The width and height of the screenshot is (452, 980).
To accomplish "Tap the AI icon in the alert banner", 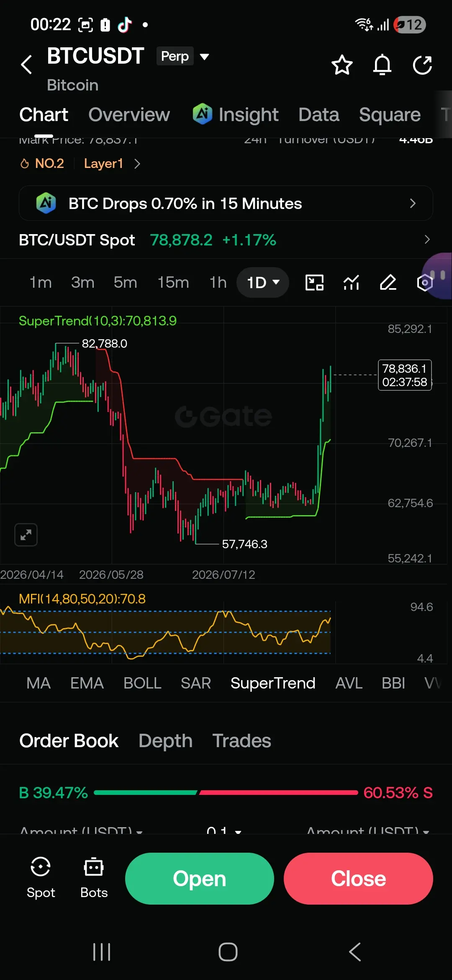I will pyautogui.click(x=46, y=203).
